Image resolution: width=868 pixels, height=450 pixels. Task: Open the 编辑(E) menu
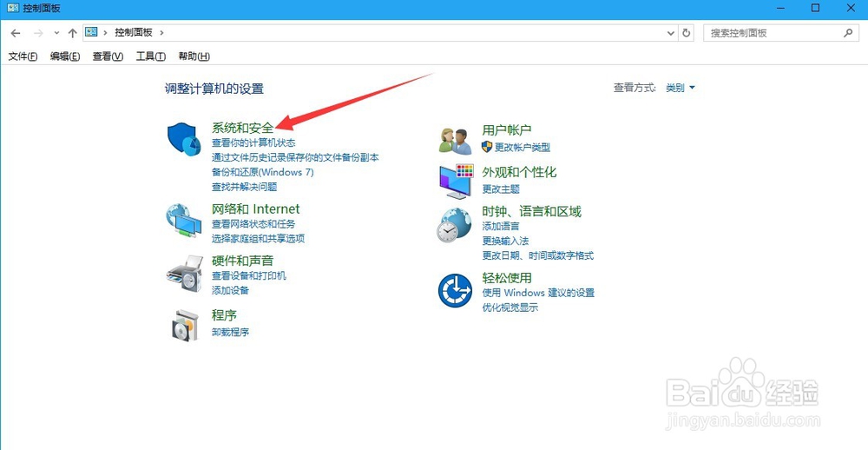[x=65, y=56]
